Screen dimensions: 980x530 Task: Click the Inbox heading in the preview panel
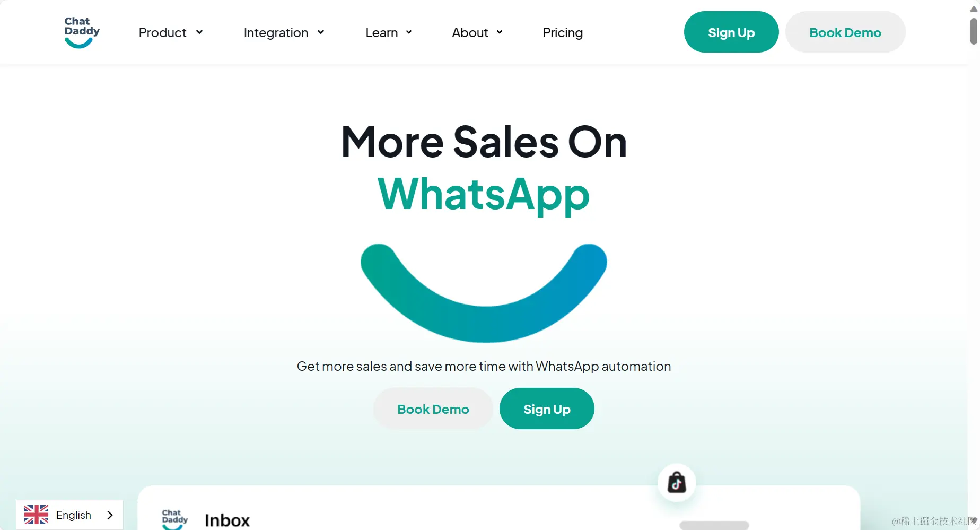coord(227,520)
